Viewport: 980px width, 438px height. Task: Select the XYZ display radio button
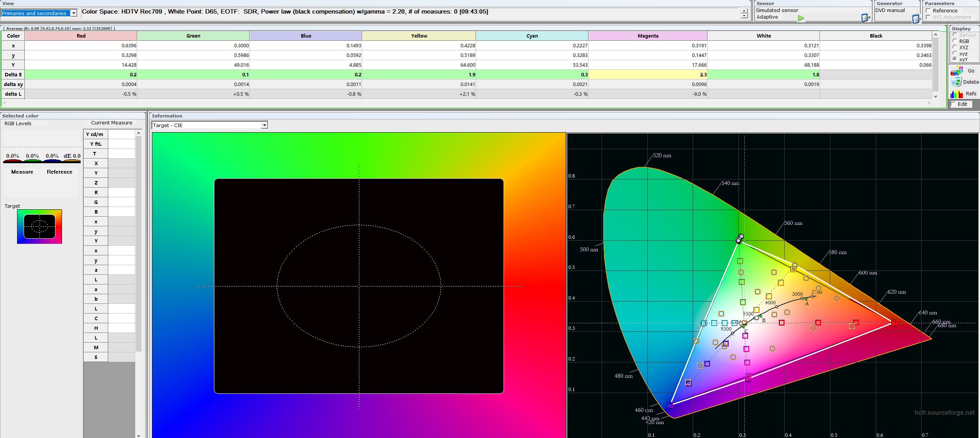pyautogui.click(x=955, y=47)
